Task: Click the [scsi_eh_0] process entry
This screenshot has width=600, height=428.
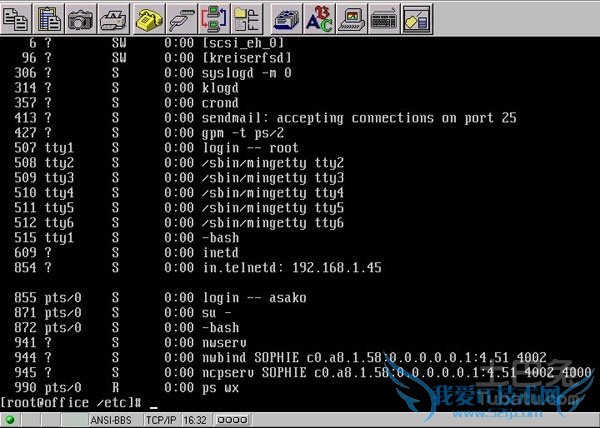Action: point(157,43)
